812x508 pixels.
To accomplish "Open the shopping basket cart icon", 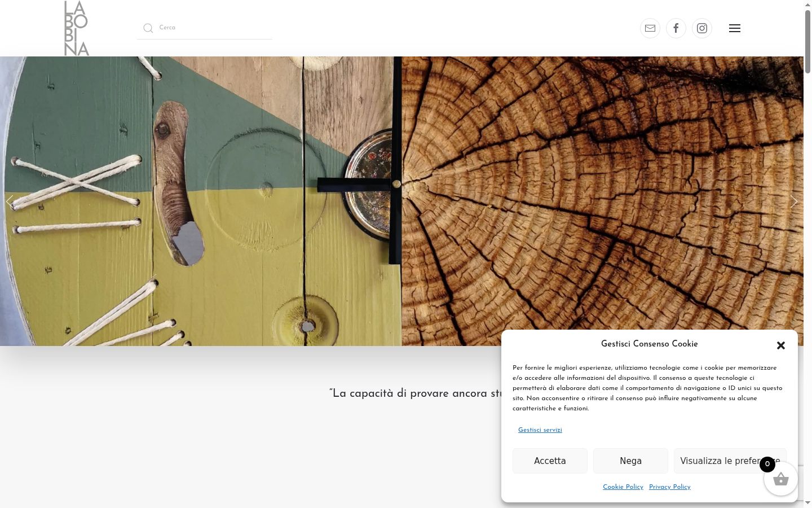I will pyautogui.click(x=781, y=479).
